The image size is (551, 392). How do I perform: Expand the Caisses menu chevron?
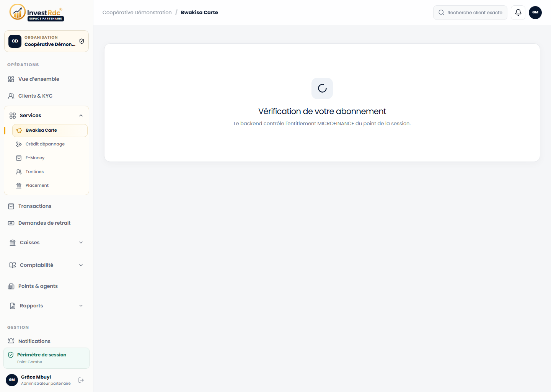(x=81, y=243)
